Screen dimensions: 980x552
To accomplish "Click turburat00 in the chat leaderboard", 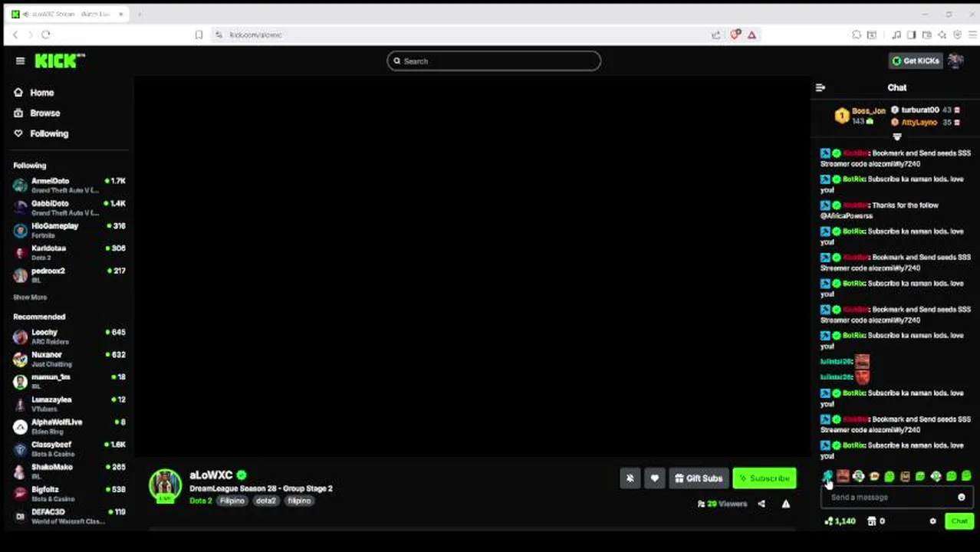I will click(x=920, y=110).
